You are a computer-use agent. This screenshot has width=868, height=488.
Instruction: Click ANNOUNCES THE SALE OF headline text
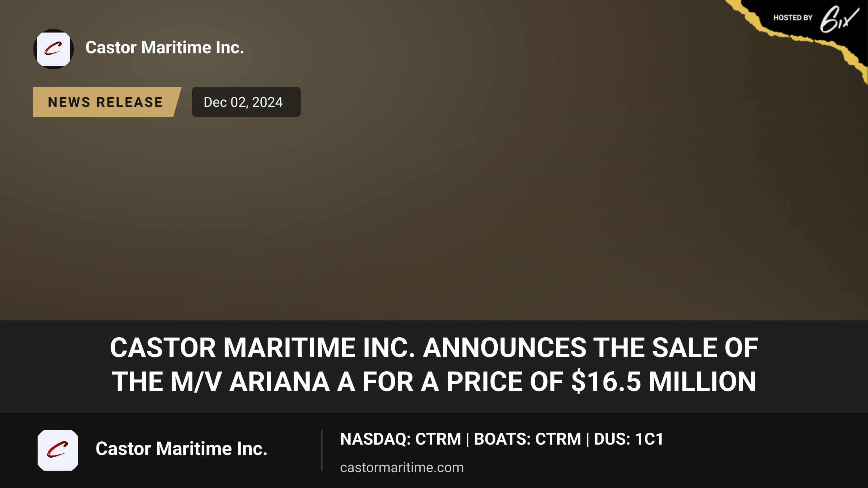click(591, 348)
